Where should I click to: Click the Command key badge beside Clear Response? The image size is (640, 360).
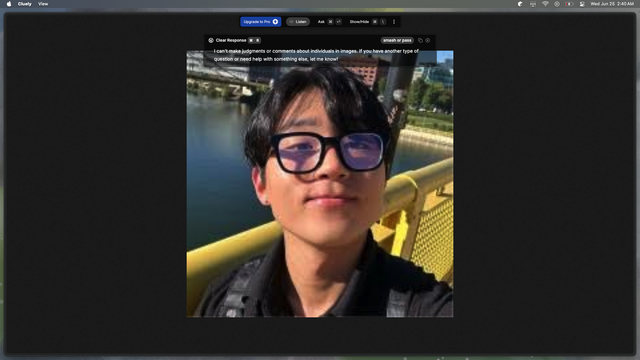pyautogui.click(x=251, y=40)
